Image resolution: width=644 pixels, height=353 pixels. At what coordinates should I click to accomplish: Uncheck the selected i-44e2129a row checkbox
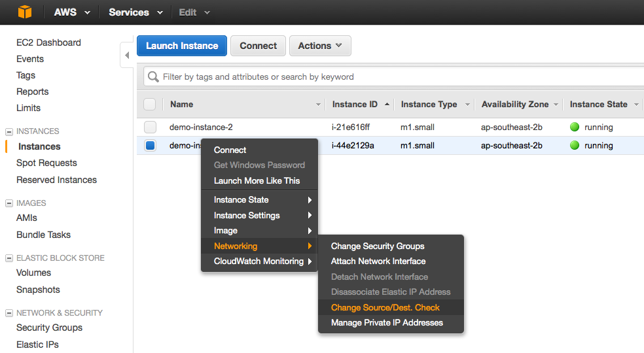[x=151, y=145]
